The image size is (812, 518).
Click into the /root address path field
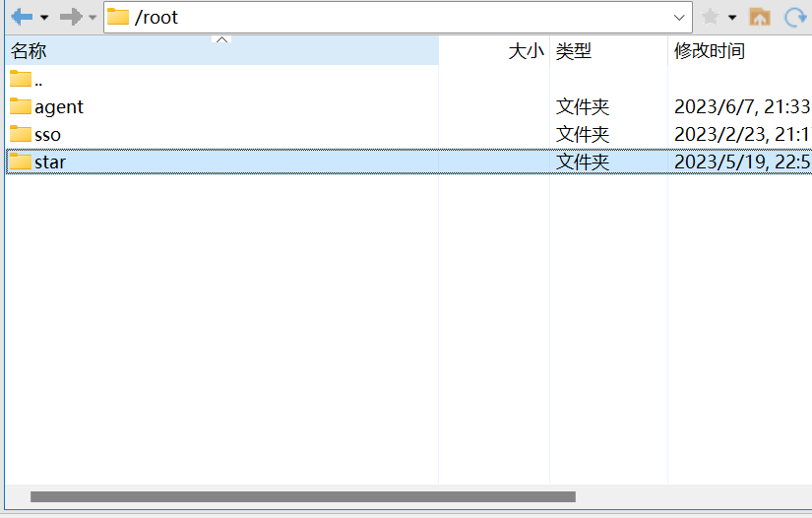(394, 18)
